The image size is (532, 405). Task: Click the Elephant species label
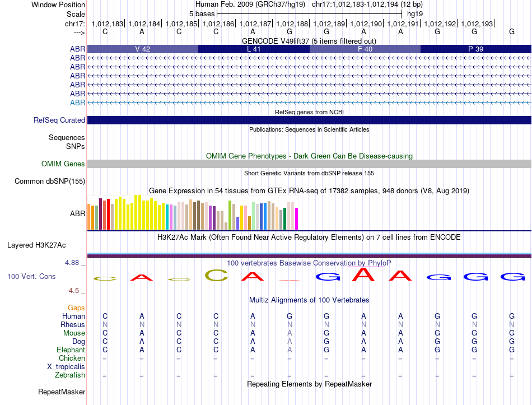71,350
